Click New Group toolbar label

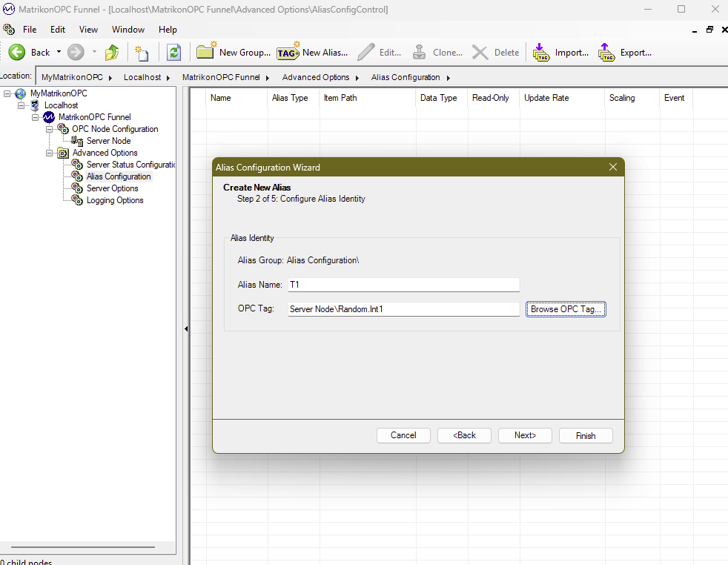(x=245, y=53)
